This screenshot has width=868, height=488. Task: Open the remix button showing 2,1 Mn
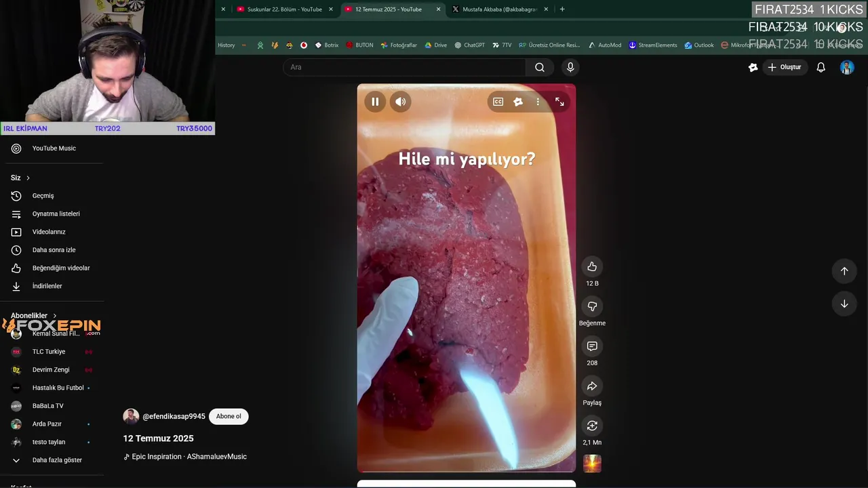pos(592,426)
